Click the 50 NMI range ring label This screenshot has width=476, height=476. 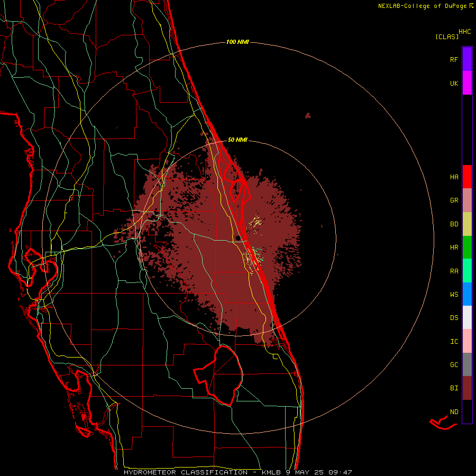pos(237,140)
